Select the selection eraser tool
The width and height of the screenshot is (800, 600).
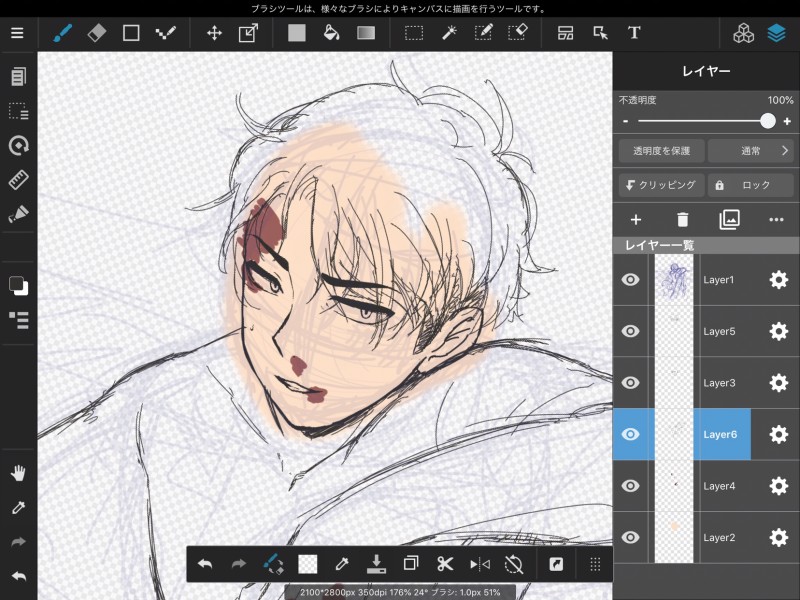coord(517,33)
